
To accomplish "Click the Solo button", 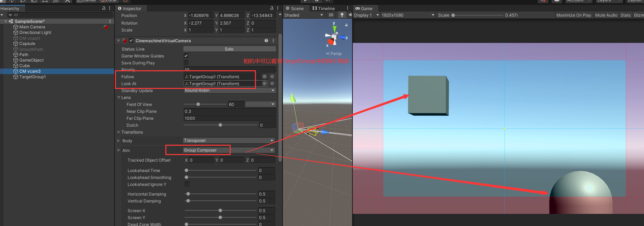I will coord(229,49).
